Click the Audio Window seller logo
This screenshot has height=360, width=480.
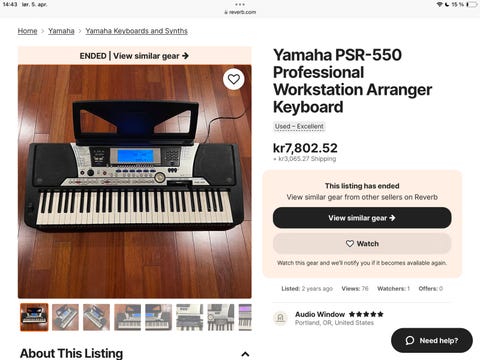click(x=280, y=318)
